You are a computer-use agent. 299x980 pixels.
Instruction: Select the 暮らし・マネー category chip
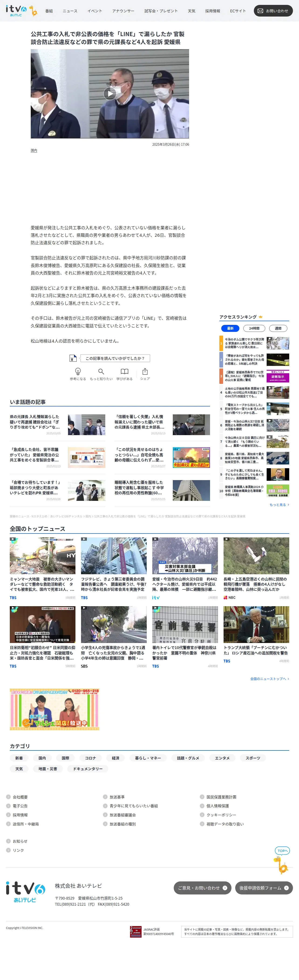(148, 758)
